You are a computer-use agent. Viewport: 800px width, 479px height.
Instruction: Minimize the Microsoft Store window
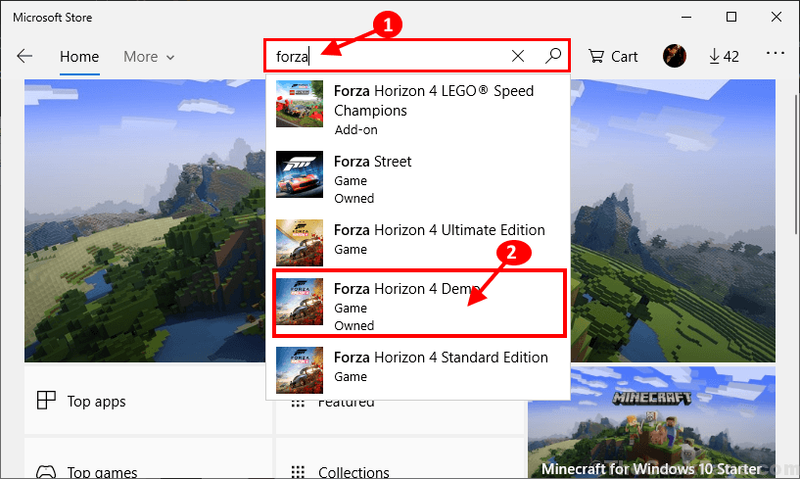686,17
